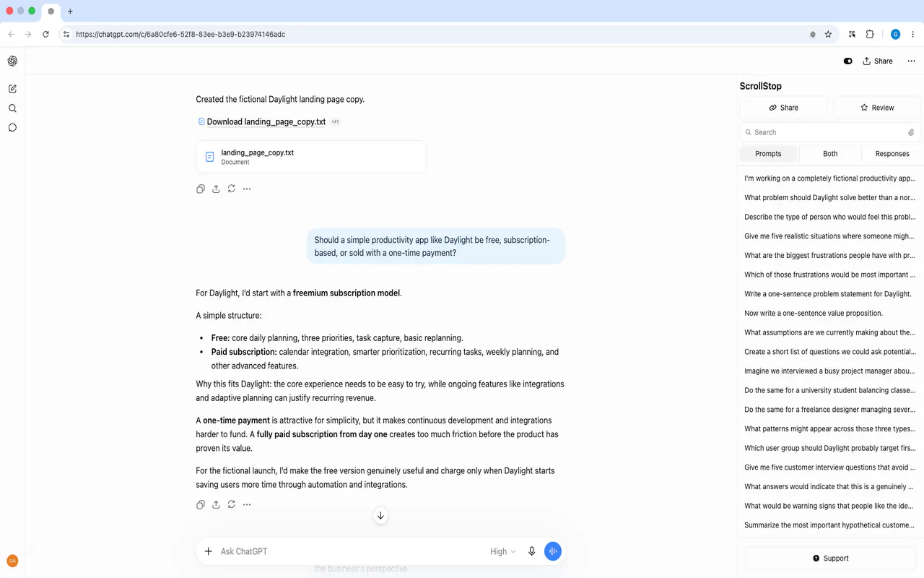Select prompt "What patterns might appear across those three types"

[x=830, y=428]
